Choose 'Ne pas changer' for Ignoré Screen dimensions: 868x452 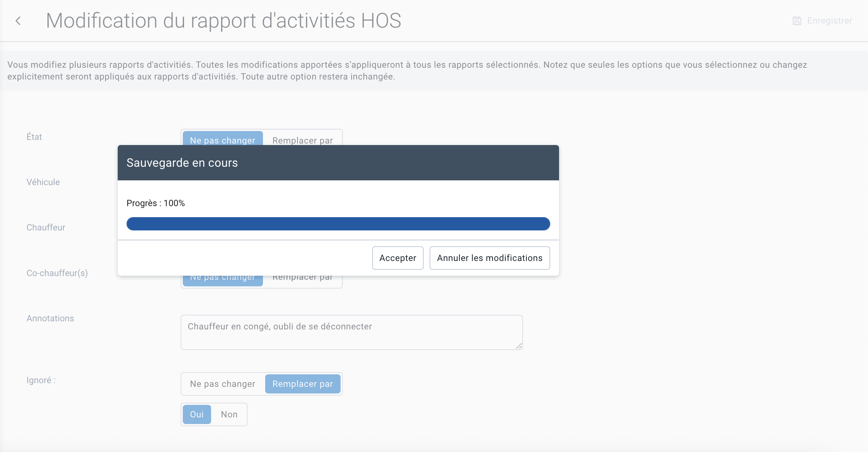coord(223,384)
